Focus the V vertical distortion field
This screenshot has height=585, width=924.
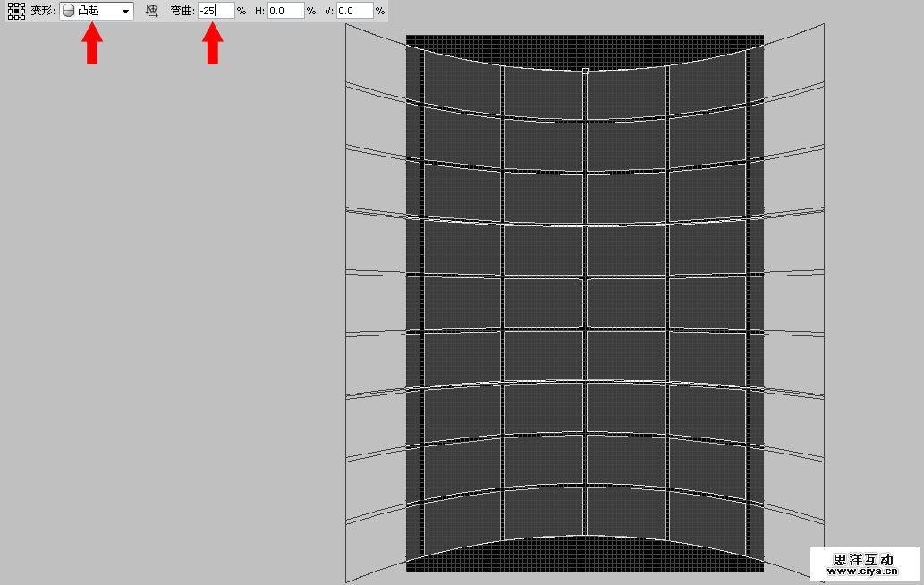coord(354,11)
